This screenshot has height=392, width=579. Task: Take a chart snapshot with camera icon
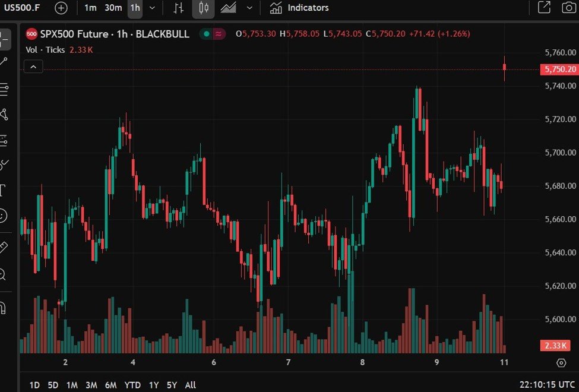(x=568, y=8)
